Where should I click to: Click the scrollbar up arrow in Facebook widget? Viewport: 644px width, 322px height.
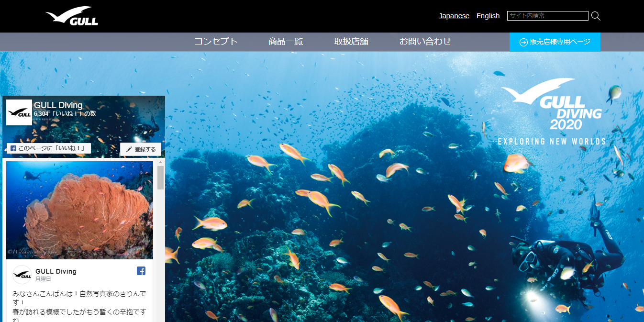160,163
